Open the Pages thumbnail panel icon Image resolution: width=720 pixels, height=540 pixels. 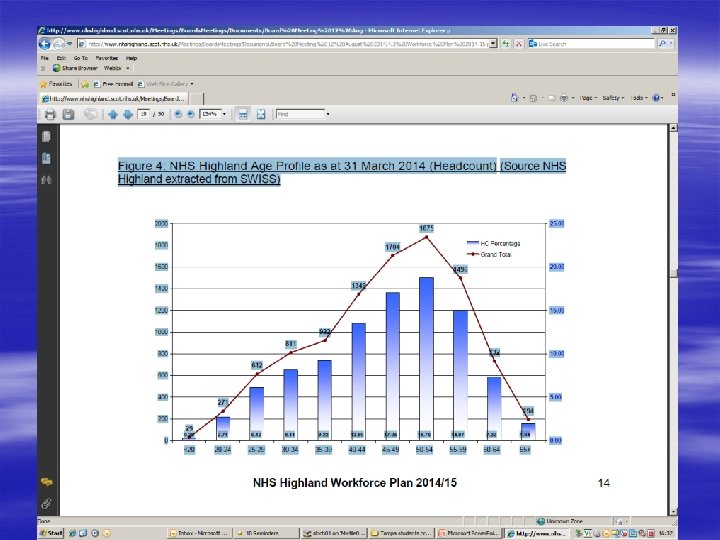coord(46,136)
